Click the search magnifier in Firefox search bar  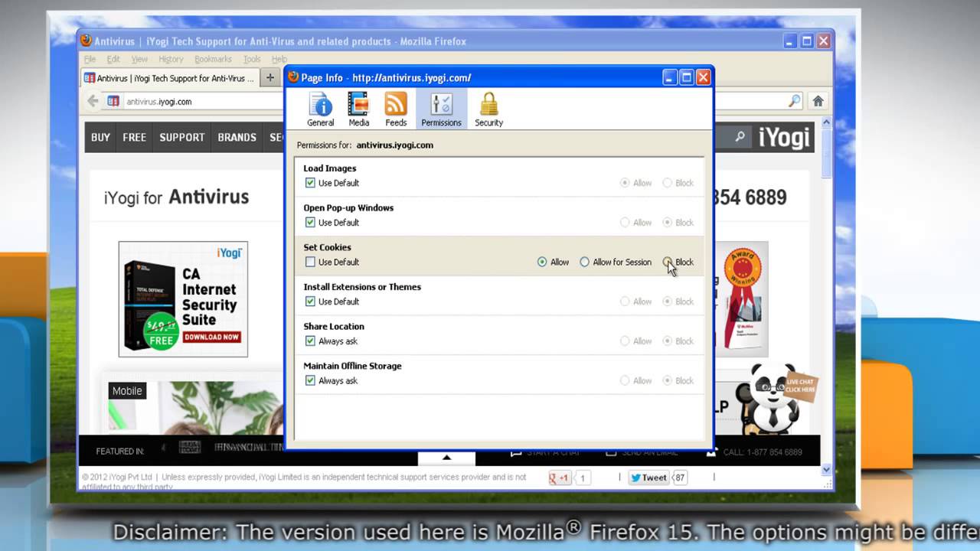[x=794, y=101]
